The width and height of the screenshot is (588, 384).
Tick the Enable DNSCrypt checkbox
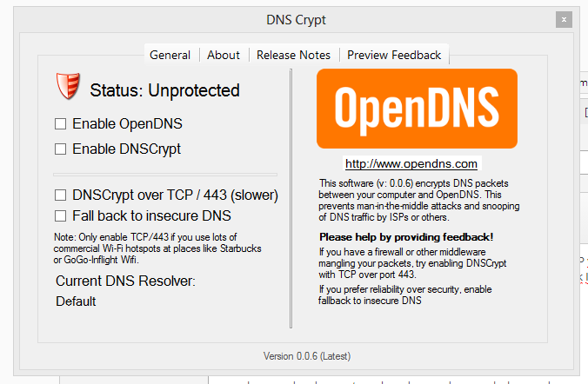click(x=61, y=149)
